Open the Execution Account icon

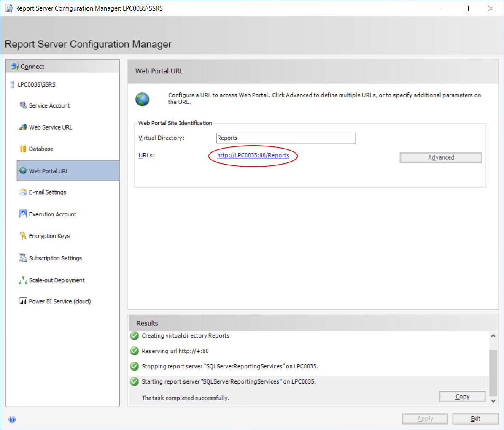coord(23,214)
